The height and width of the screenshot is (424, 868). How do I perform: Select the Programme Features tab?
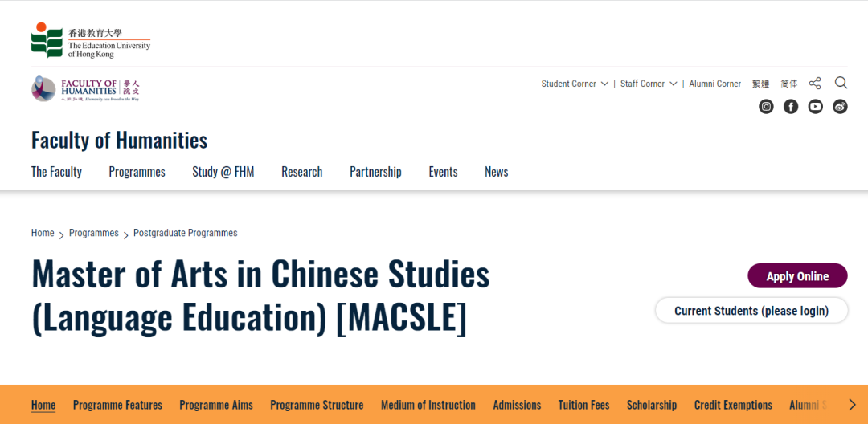(x=117, y=406)
